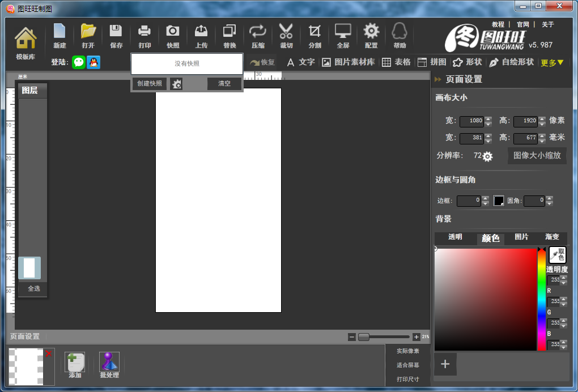Viewport: 578px width, 392px height.
Task: Select the 替换 replace icon
Action: click(229, 36)
